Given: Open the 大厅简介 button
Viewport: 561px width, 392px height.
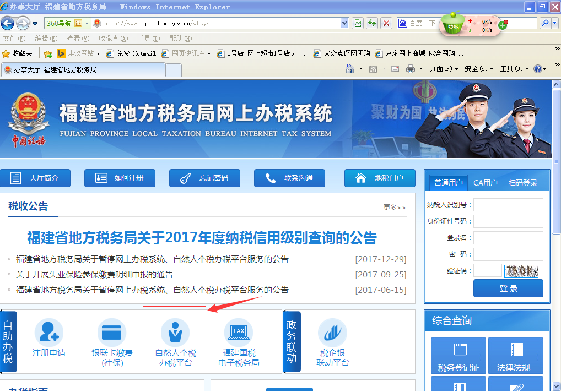Looking at the screenshot, I should point(35,178).
